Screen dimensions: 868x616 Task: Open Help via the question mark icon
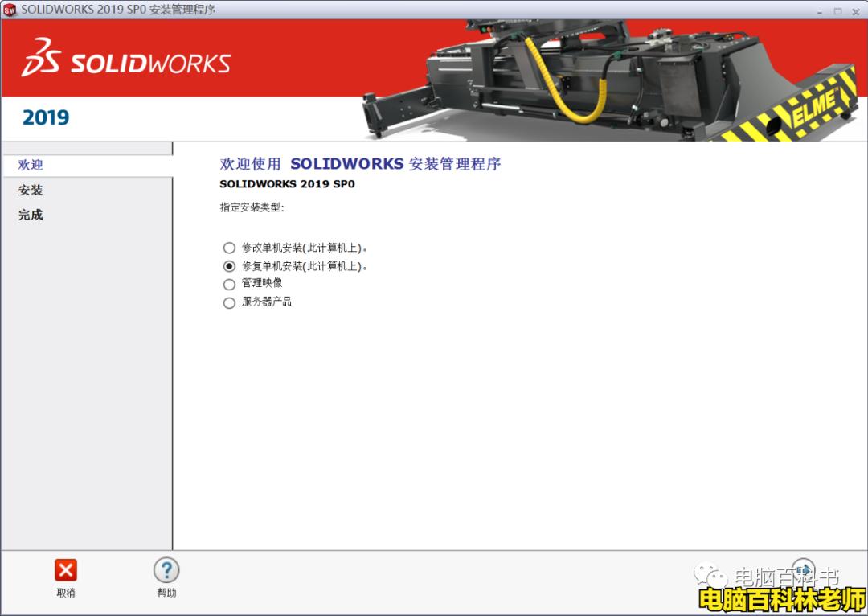(x=166, y=569)
